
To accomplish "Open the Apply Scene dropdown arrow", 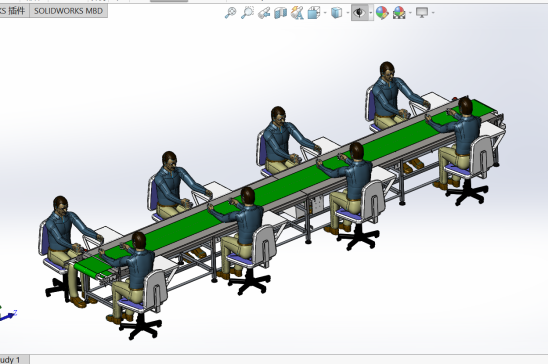I will pos(410,13).
